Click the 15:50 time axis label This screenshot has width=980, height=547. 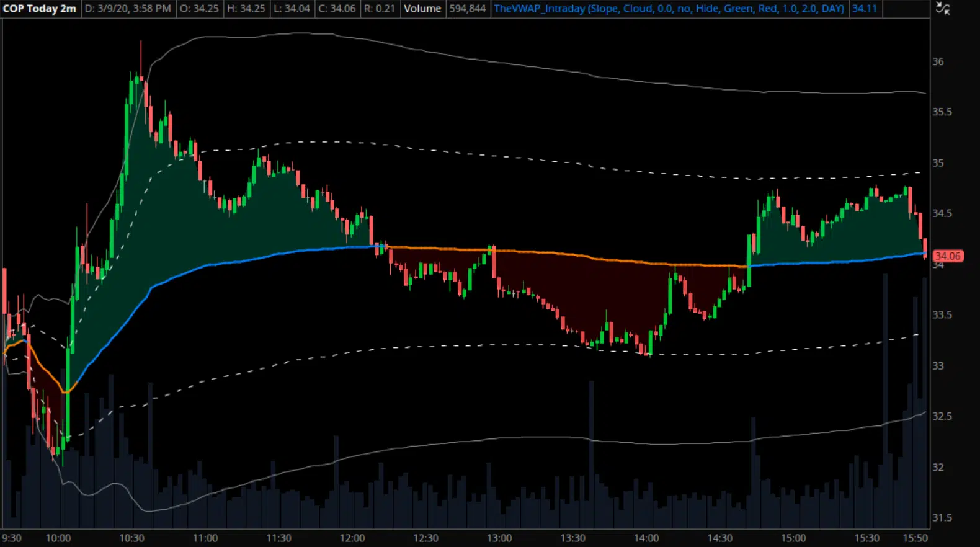tap(915, 538)
